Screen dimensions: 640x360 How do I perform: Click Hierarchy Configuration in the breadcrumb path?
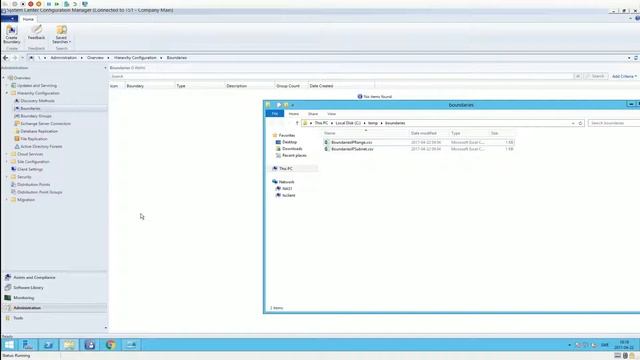135,58
